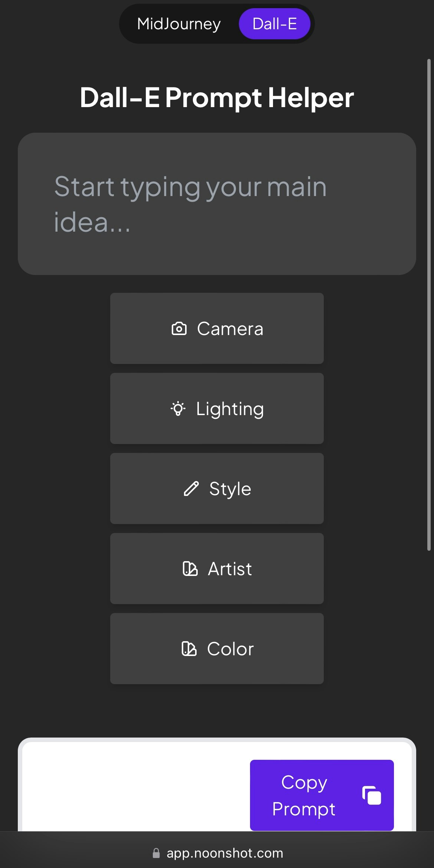Expand the Camera options
The height and width of the screenshot is (868, 434).
[x=217, y=328]
